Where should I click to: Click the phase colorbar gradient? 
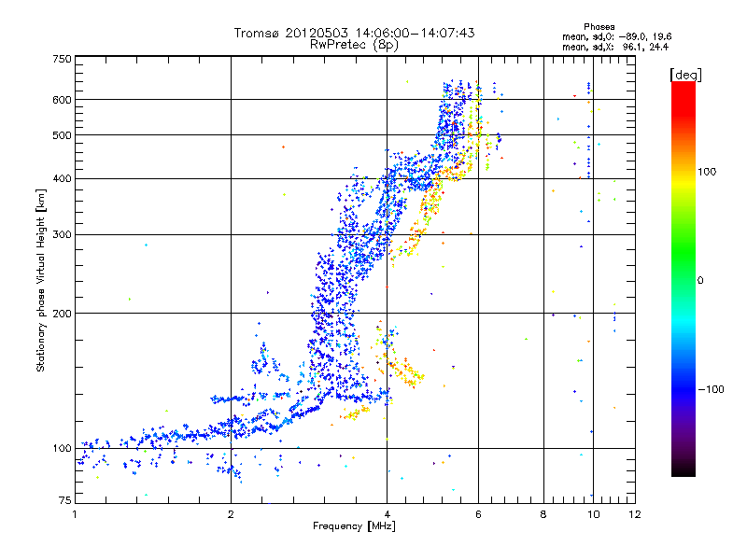tap(684, 278)
